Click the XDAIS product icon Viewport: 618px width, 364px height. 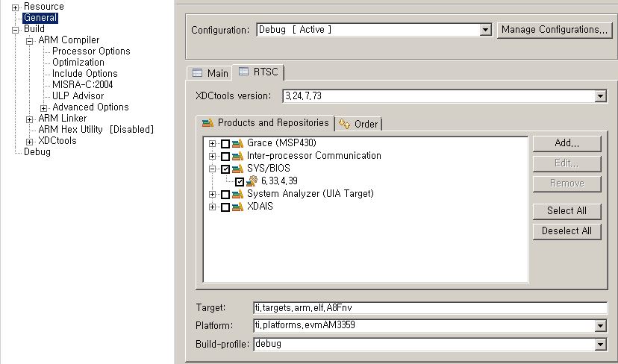237,207
